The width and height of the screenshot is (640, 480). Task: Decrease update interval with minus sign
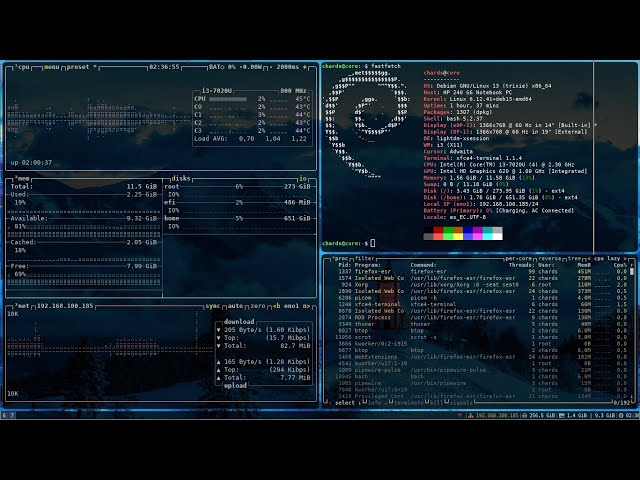pos(271,67)
